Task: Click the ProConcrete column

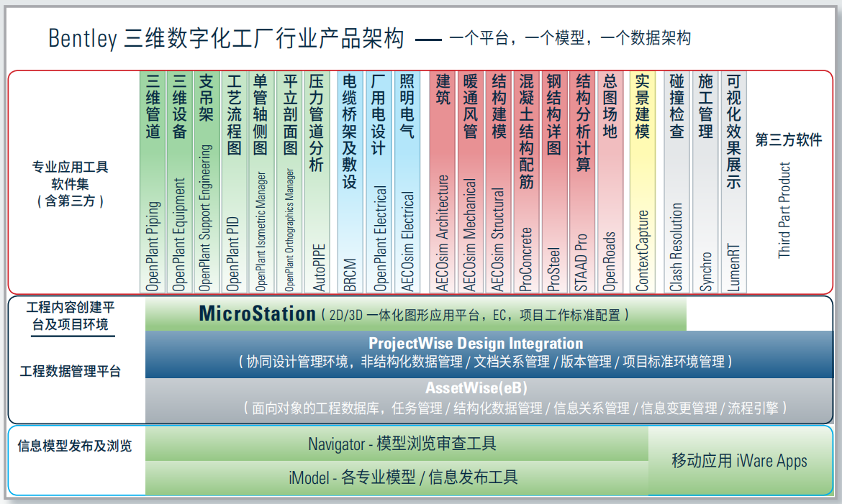Action: pyautogui.click(x=526, y=182)
